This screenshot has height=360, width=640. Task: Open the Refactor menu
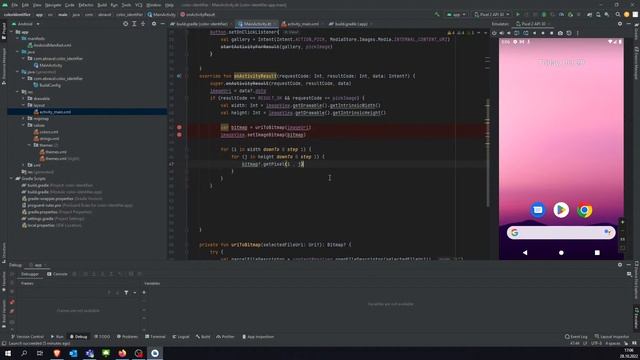pos(86,5)
